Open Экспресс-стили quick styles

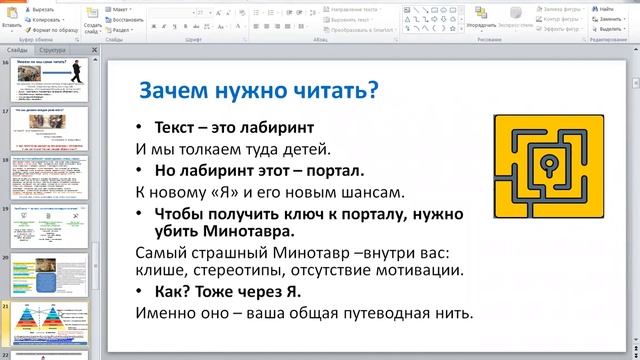point(516,18)
